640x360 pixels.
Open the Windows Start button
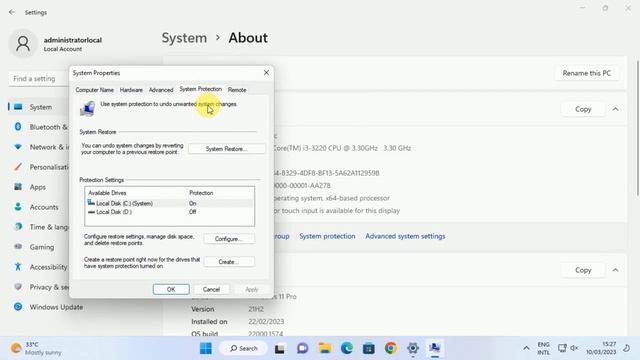tap(206, 348)
